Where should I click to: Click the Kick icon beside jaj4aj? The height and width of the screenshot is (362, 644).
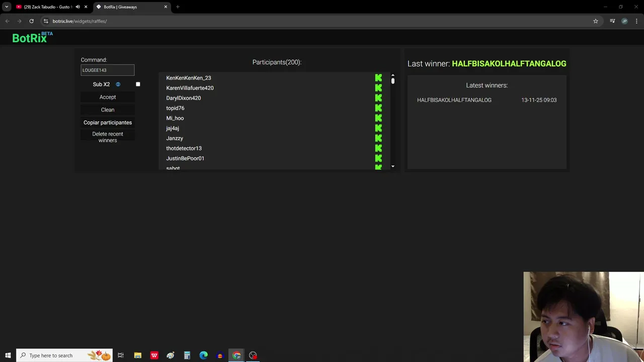click(x=378, y=128)
